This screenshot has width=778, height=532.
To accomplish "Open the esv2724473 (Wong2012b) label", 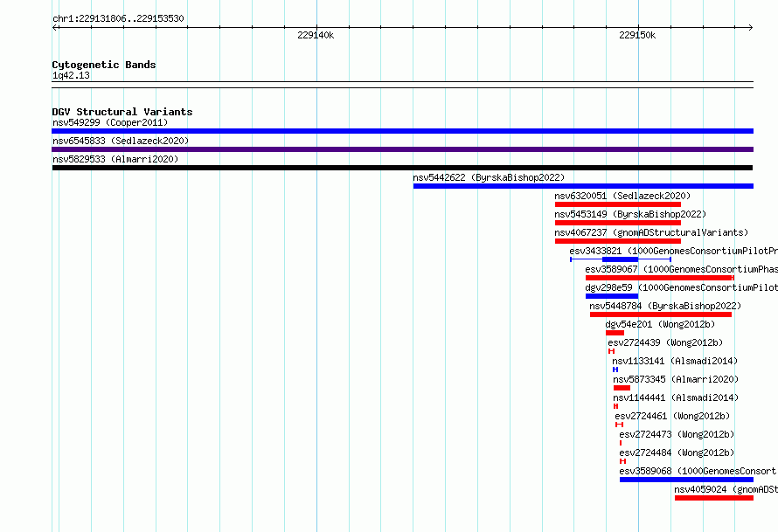I will (677, 434).
